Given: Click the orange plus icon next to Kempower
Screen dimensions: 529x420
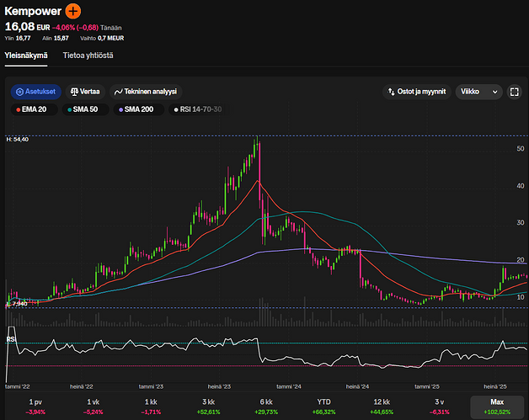Looking at the screenshot, I should tap(74, 12).
